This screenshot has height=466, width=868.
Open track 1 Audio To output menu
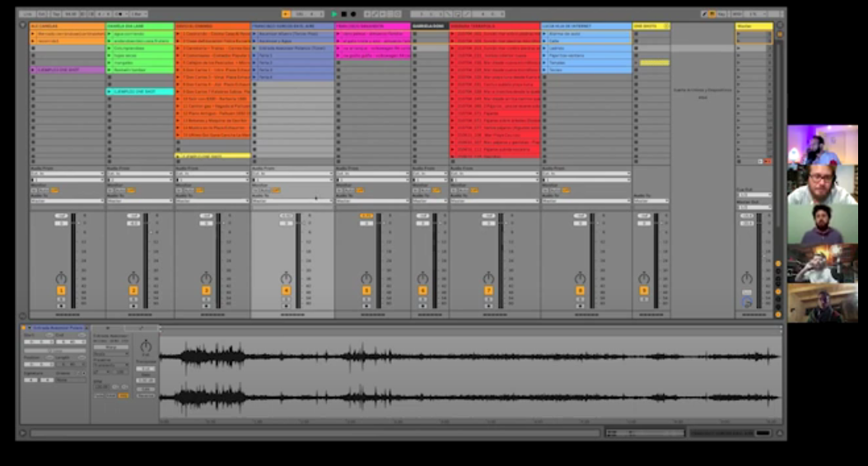tap(67, 201)
